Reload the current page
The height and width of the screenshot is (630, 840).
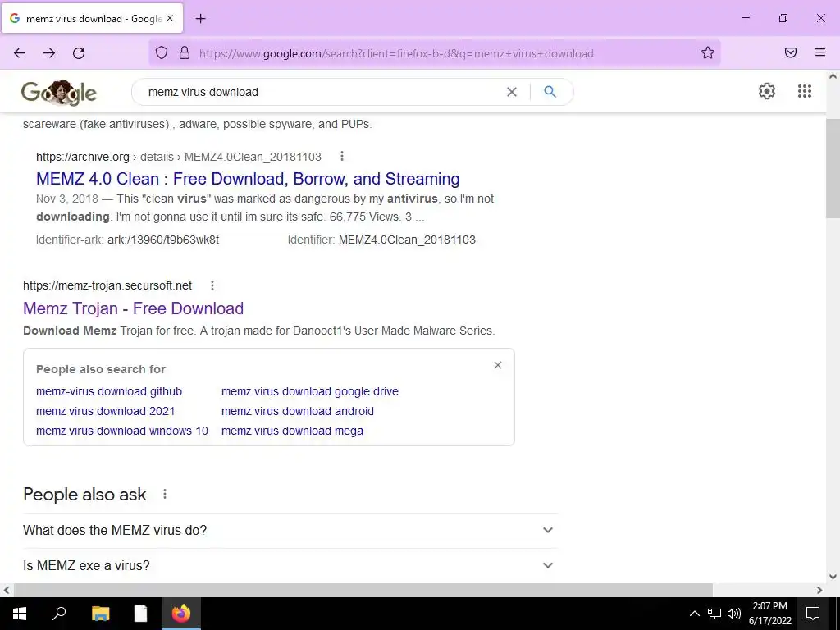pos(79,53)
